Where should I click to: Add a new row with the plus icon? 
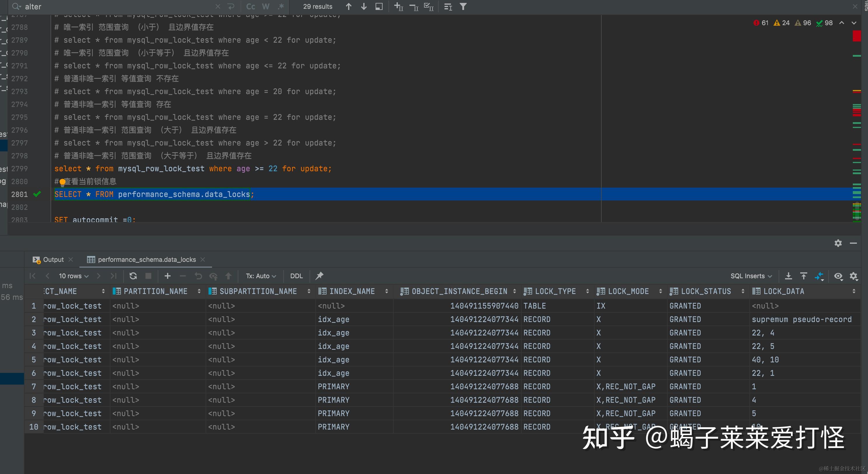(x=167, y=276)
